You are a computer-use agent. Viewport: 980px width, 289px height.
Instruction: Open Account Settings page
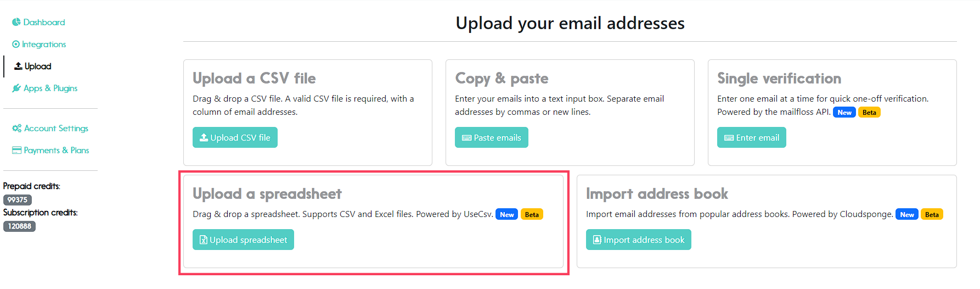50,128
